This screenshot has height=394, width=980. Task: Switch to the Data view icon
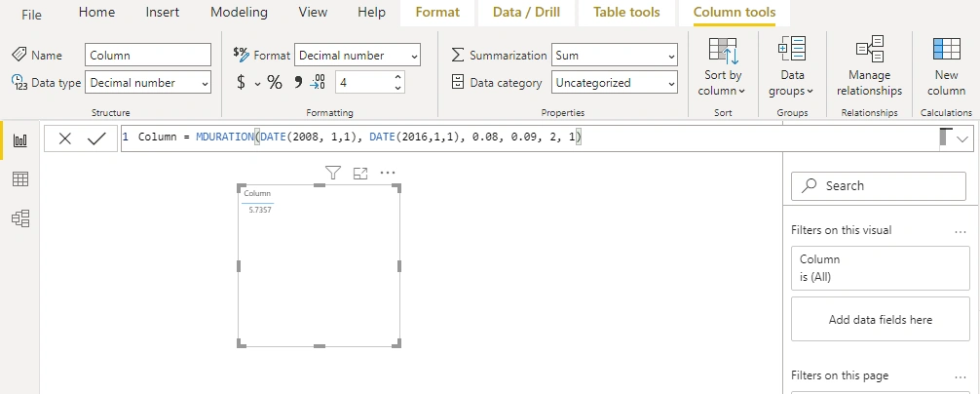point(20,179)
